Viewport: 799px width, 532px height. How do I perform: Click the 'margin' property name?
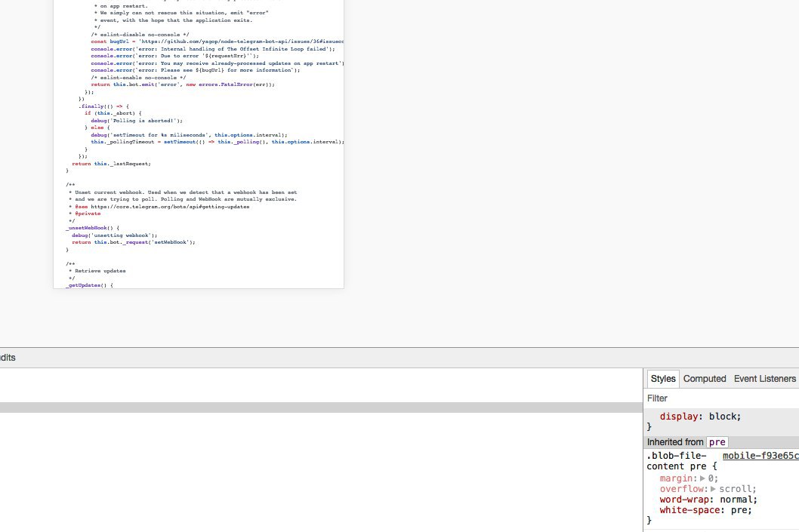coord(676,478)
